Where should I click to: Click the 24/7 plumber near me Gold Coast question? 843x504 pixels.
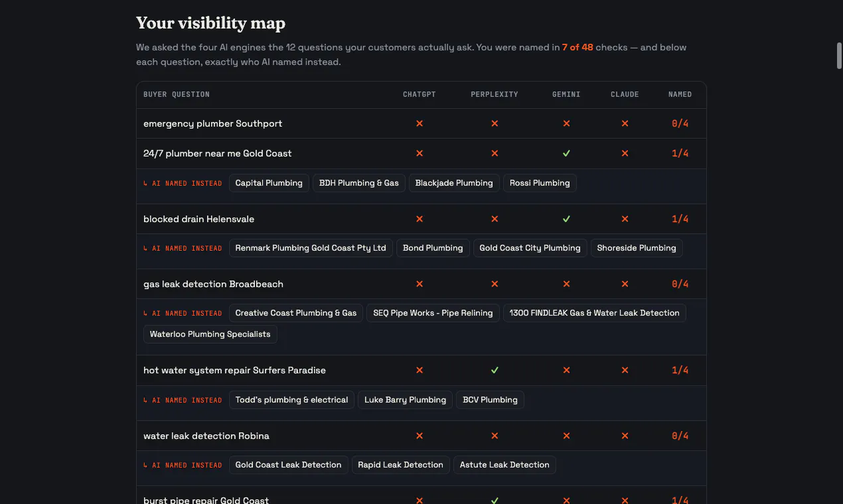[217, 153]
